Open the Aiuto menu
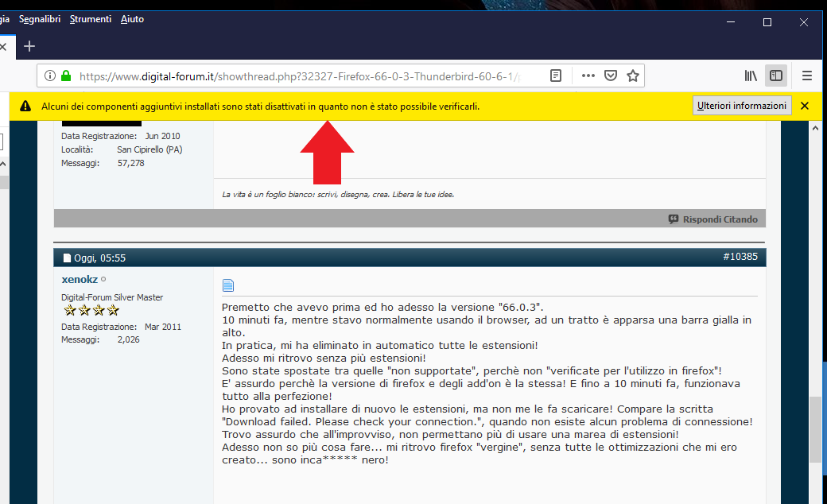The image size is (827, 504). pyautogui.click(x=132, y=19)
